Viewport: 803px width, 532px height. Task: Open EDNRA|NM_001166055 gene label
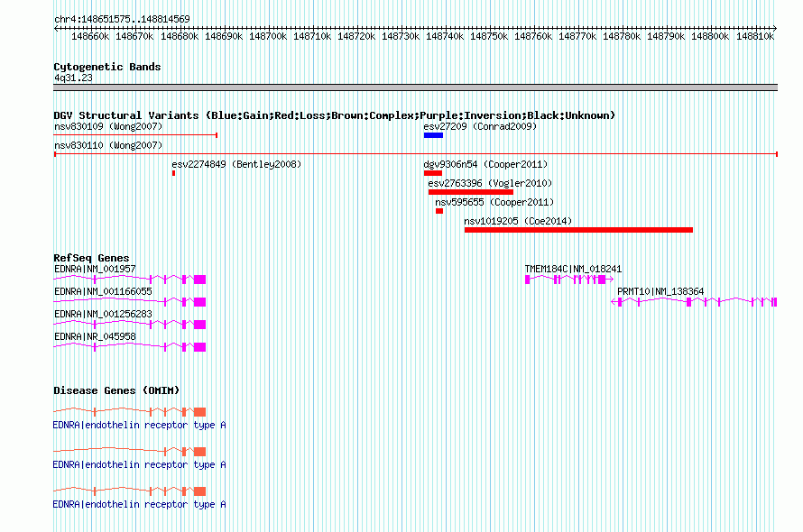(x=103, y=291)
